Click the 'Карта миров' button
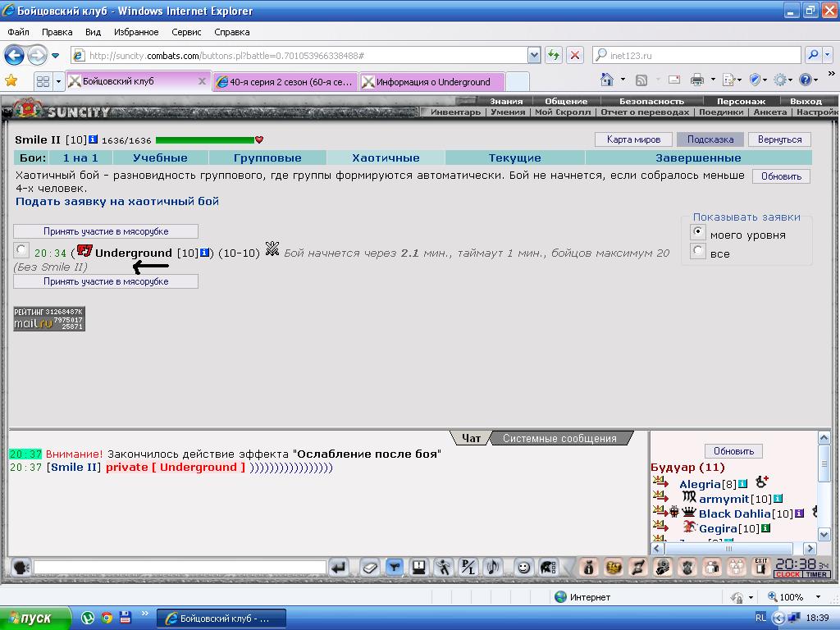Screen dimensions: 840x630 tap(633, 139)
